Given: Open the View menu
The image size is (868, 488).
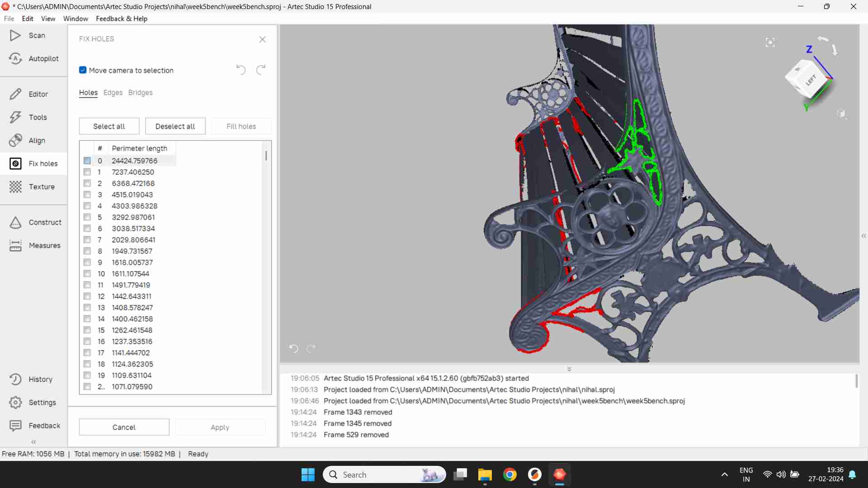Looking at the screenshot, I should (x=48, y=19).
